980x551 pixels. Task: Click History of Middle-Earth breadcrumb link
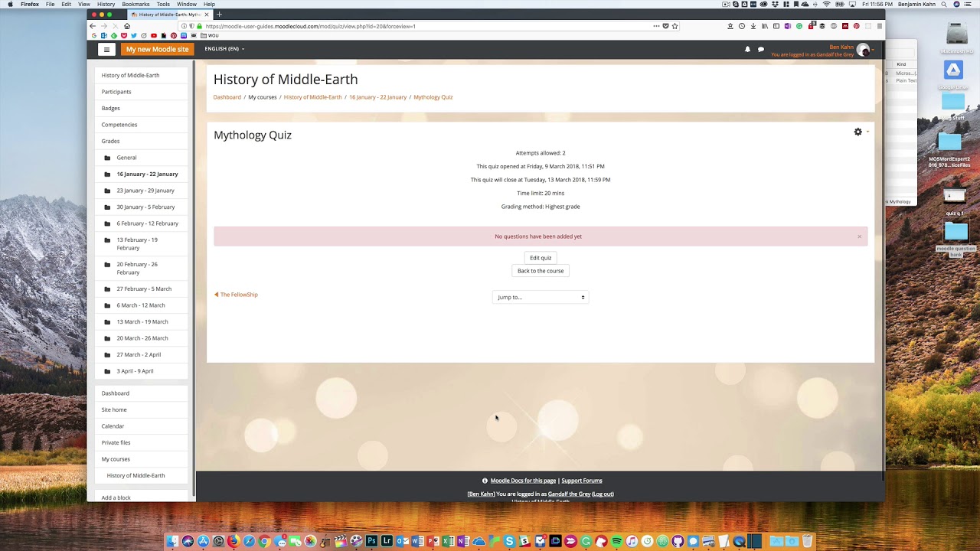coord(312,97)
